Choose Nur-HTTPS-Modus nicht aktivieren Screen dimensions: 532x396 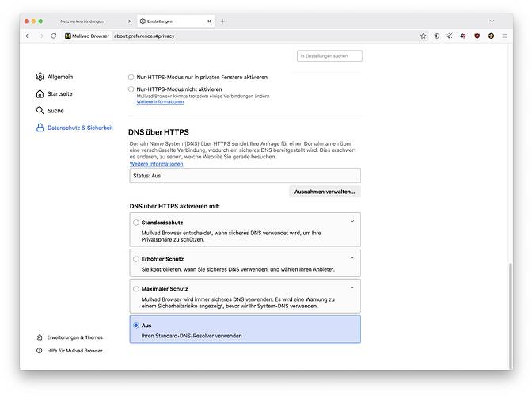click(131, 90)
